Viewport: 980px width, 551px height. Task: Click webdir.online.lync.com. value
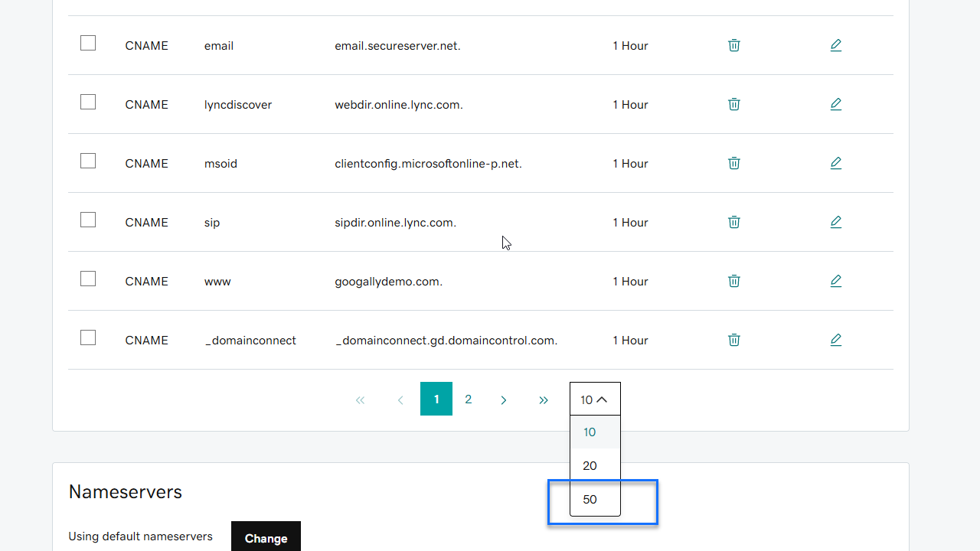tap(399, 105)
